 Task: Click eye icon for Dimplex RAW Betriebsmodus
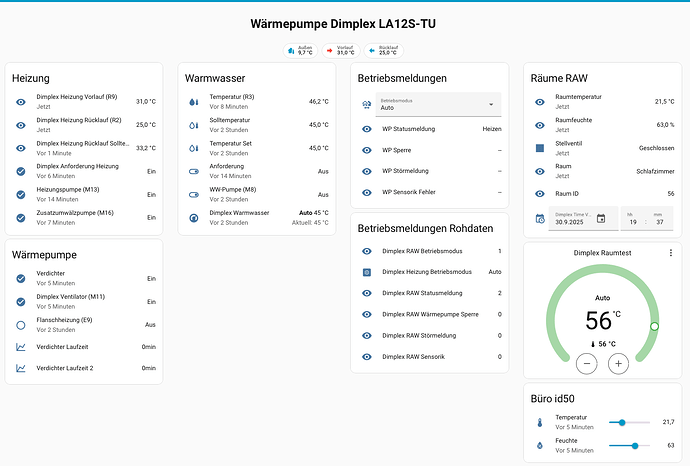pos(367,251)
